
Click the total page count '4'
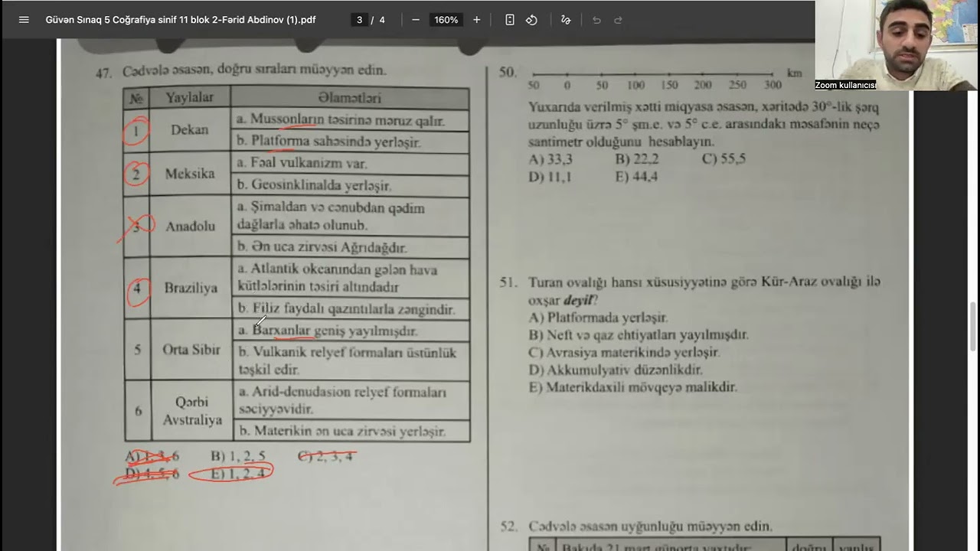tap(382, 20)
